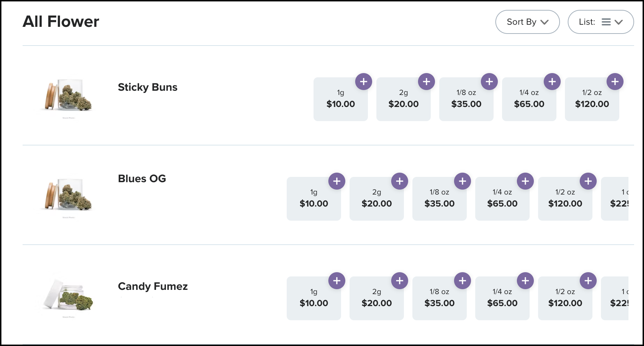Viewport: 644px width, 346px height.
Task: Open the List view options dropdown
Action: (601, 22)
